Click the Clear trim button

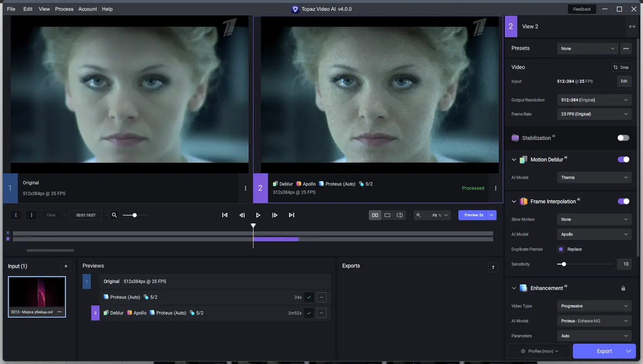[x=51, y=215]
